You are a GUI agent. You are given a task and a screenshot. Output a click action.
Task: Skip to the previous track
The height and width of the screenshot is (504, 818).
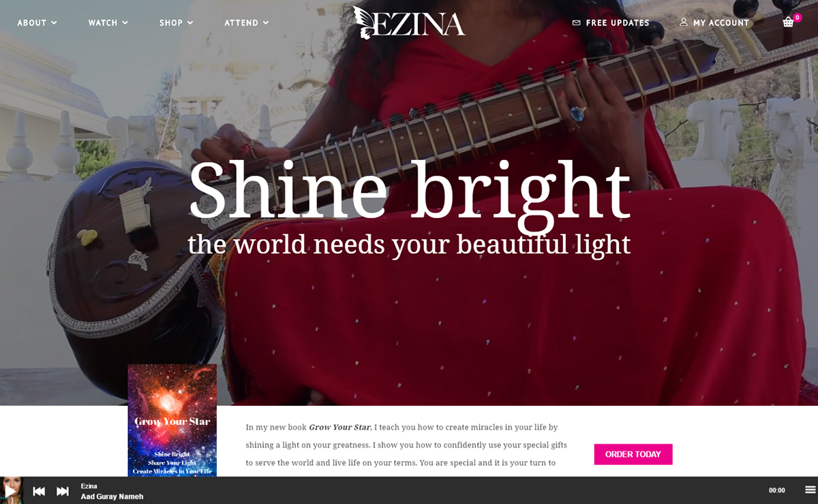point(39,491)
